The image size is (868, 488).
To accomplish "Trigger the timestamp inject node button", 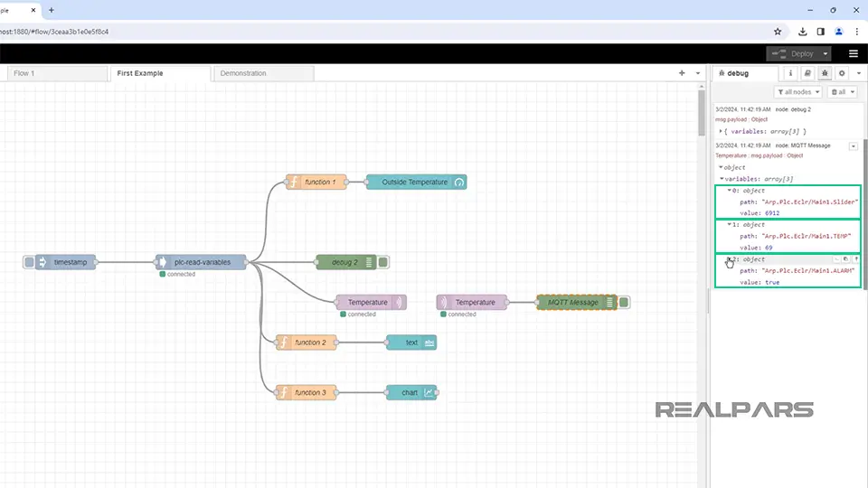I will point(29,262).
